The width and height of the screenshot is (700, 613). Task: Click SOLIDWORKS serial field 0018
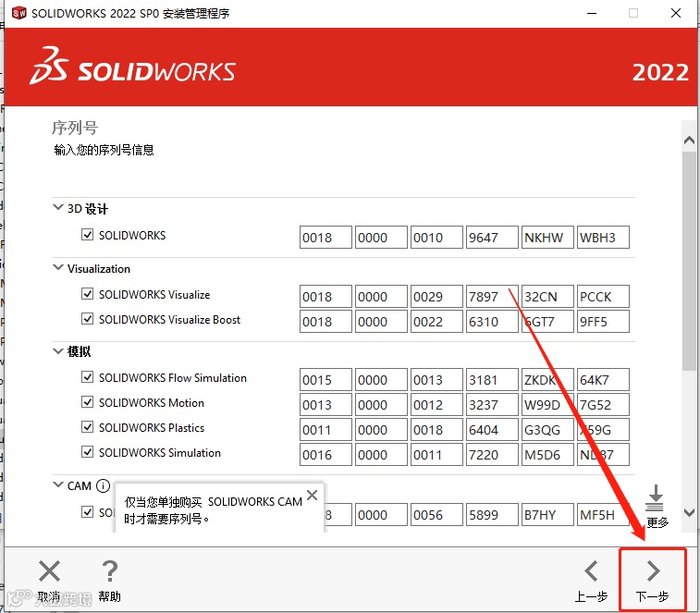325,237
